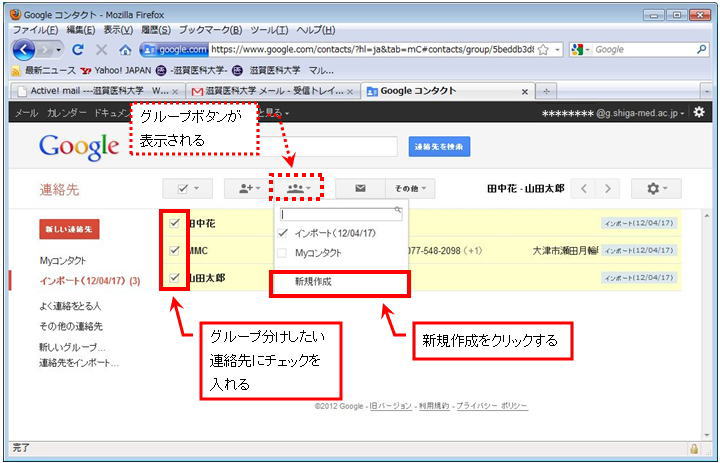Screen dimensions: 720x463
Task: Switch to 滋賀医科大学 メール tab
Action: click(x=273, y=91)
